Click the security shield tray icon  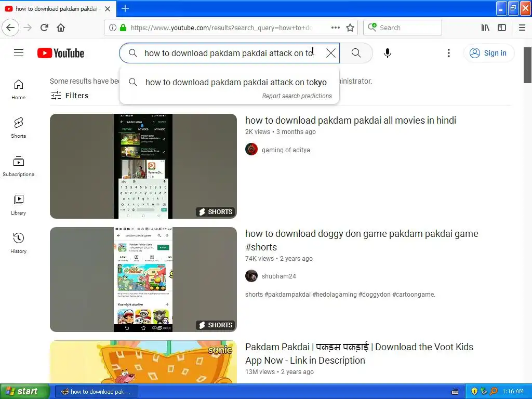(x=474, y=392)
